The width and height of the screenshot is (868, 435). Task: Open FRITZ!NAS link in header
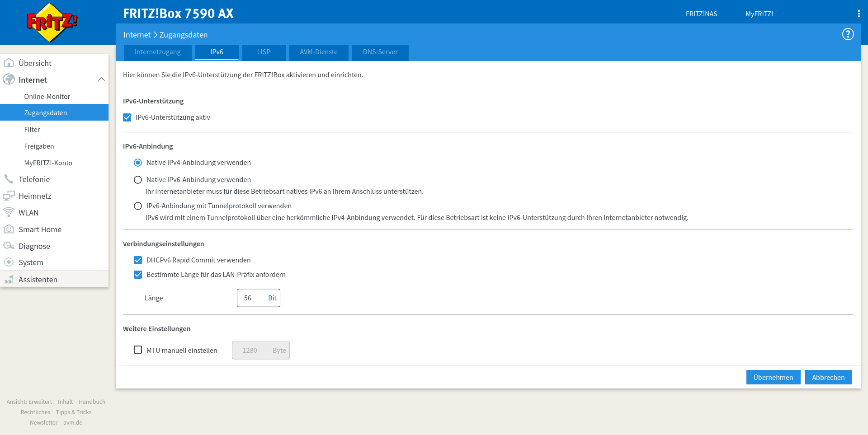[x=701, y=14]
